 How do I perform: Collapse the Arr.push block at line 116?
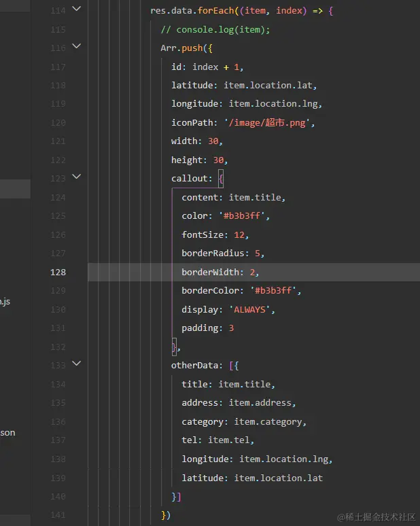77,46
